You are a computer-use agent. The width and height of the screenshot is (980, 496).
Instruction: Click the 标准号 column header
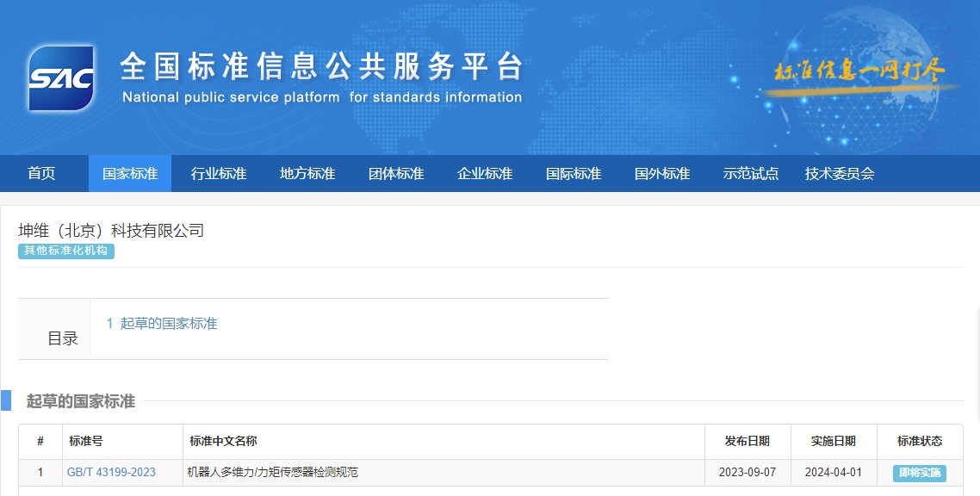point(122,441)
